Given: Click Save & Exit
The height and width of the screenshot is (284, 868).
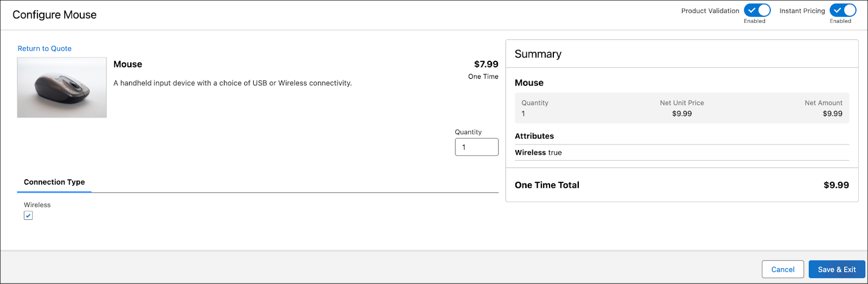Looking at the screenshot, I should pyautogui.click(x=837, y=269).
